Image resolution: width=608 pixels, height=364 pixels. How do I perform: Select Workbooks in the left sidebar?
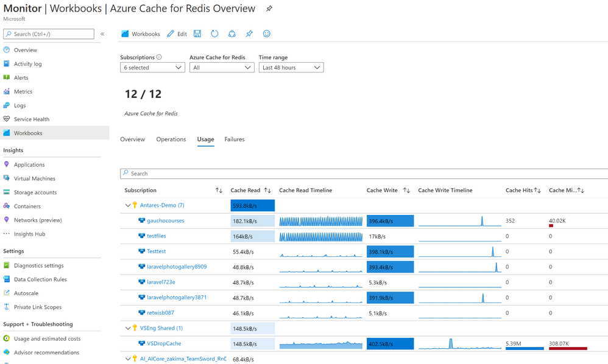click(54, 133)
